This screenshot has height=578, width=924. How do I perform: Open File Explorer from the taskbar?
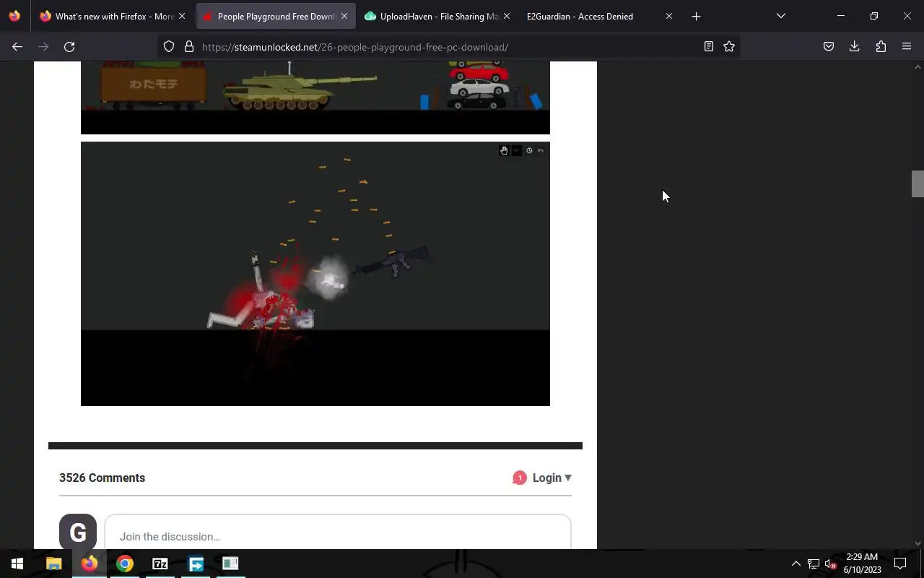coord(53,564)
